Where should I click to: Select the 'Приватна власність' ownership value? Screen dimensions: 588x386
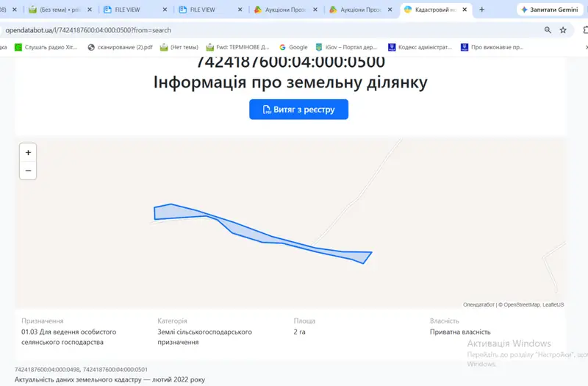(460, 332)
